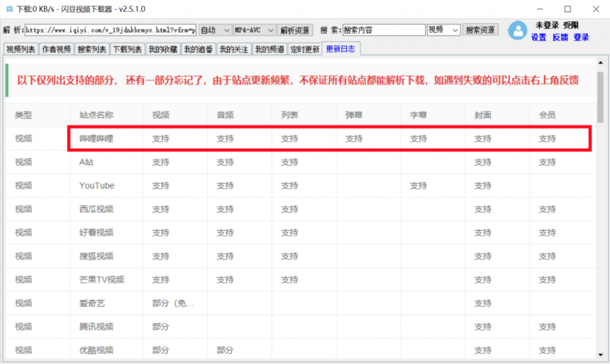
Task: Click scrollbar up arrow
Action: coord(600,63)
